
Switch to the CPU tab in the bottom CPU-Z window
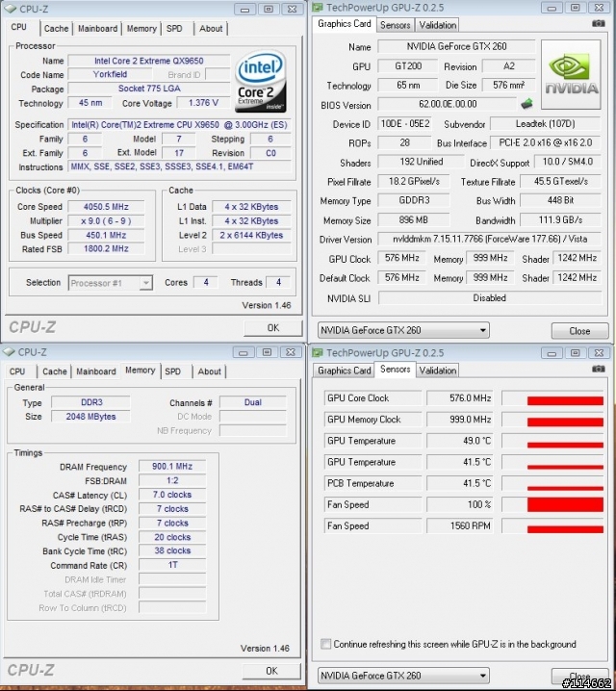pos(17,371)
